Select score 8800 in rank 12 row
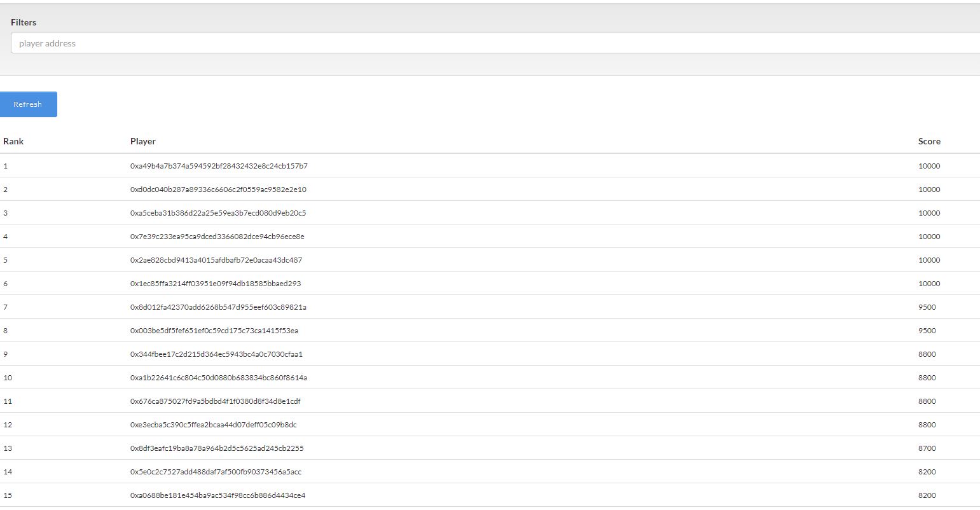This screenshot has height=510, width=980. coord(927,425)
